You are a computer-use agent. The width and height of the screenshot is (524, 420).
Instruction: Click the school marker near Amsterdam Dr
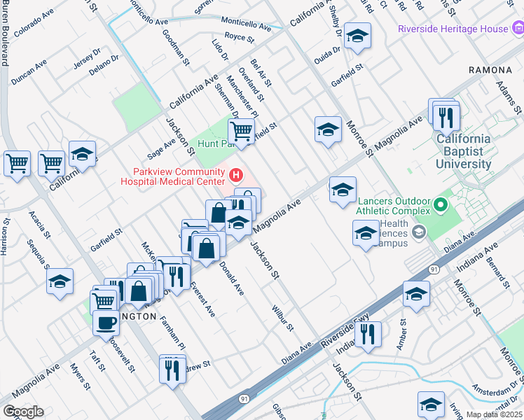[431, 405]
